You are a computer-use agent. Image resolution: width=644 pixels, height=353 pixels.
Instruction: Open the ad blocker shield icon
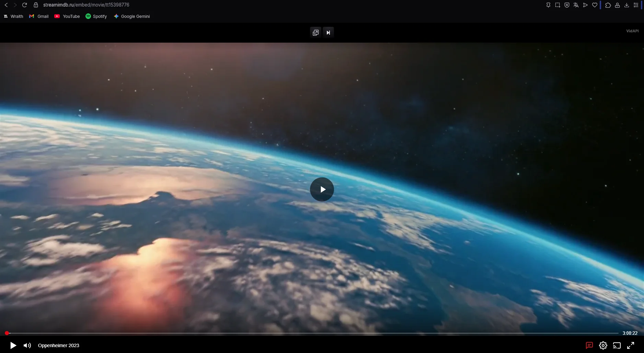567,5
